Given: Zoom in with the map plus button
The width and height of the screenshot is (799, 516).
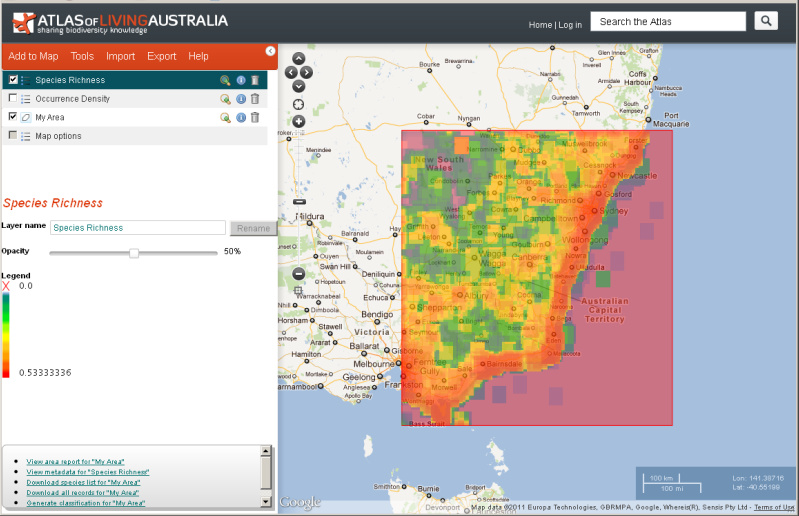Looking at the screenshot, I should [298, 121].
